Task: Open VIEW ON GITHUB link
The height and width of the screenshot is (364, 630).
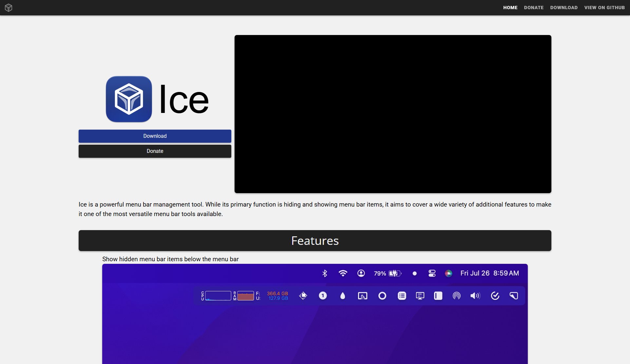Action: click(x=604, y=7)
